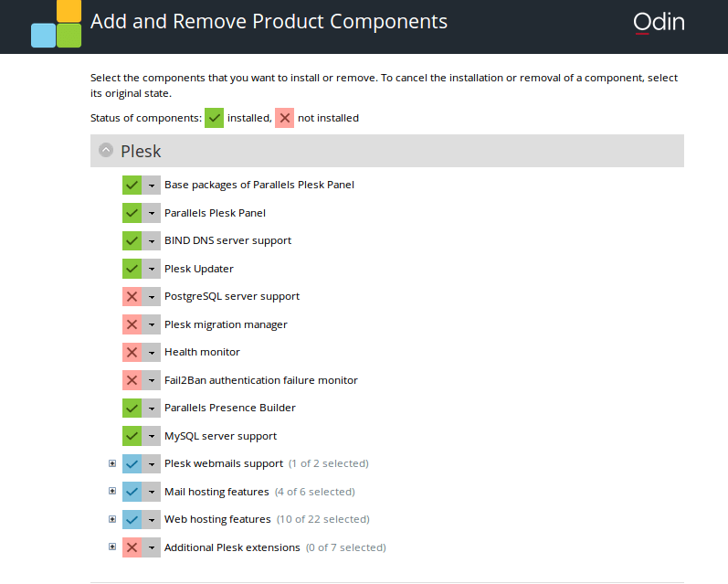Open dropdown arrow for Additional Plesk extensions

tap(152, 547)
